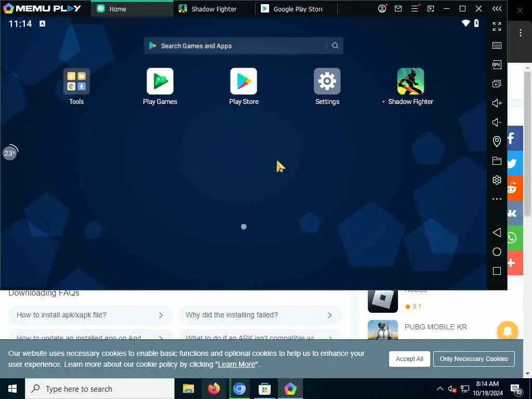Show hidden system tray icons
Screen dimensions: 532x399
440,389
